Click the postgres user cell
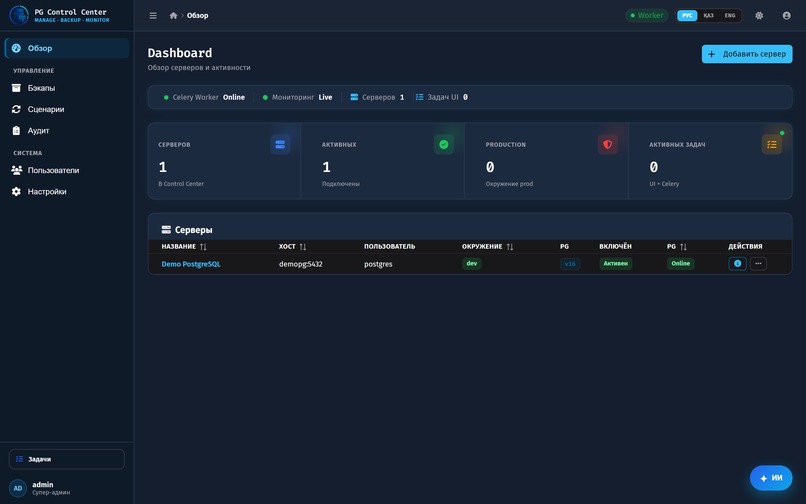Viewport: 806px width, 504px height. (378, 264)
